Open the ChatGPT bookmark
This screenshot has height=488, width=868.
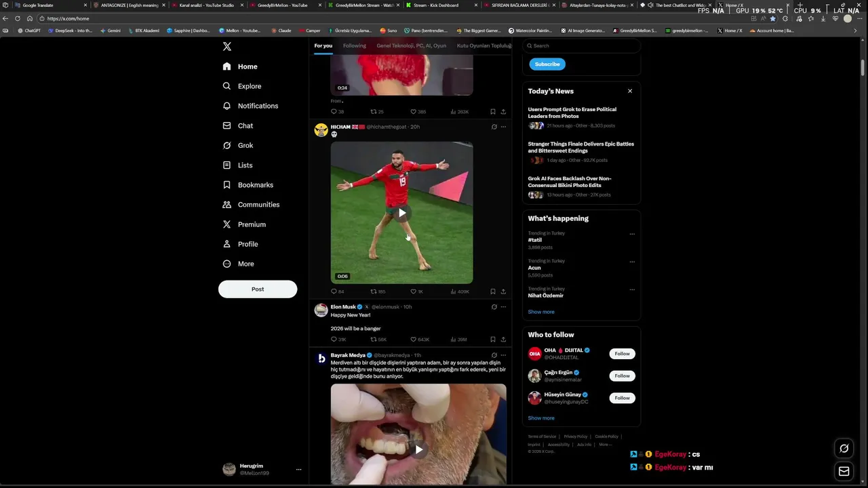tap(28, 30)
